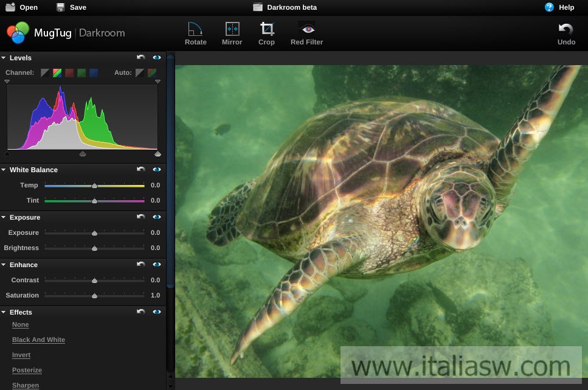Collapse the White Balance section
Viewport: 588px width, 390px height.
coord(4,170)
